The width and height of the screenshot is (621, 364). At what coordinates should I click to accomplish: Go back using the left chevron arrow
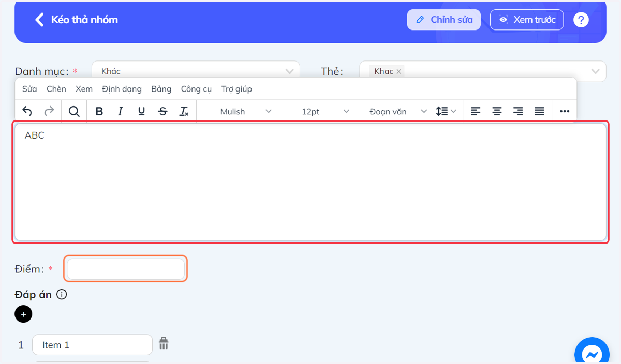pyautogui.click(x=39, y=20)
